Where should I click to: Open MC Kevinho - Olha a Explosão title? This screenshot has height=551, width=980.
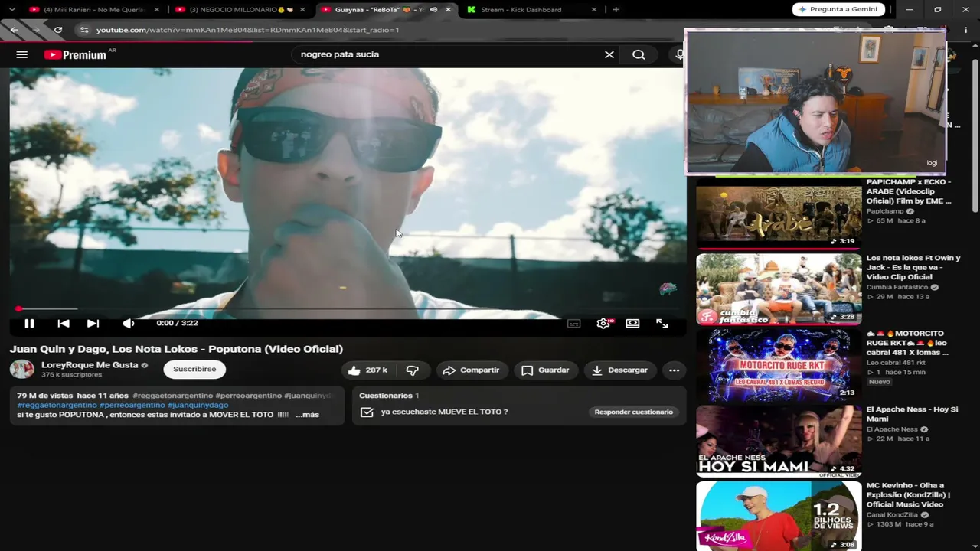pos(908,494)
